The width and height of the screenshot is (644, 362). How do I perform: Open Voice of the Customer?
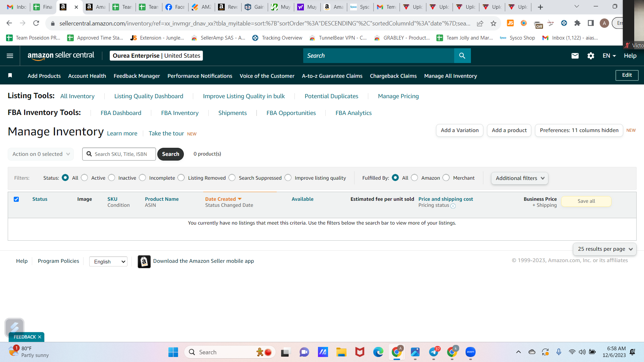click(x=267, y=76)
